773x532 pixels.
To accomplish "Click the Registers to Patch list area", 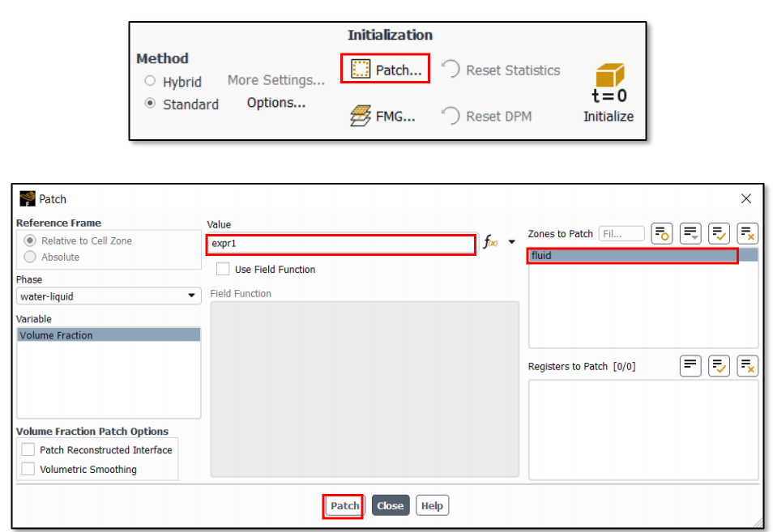I will click(643, 429).
